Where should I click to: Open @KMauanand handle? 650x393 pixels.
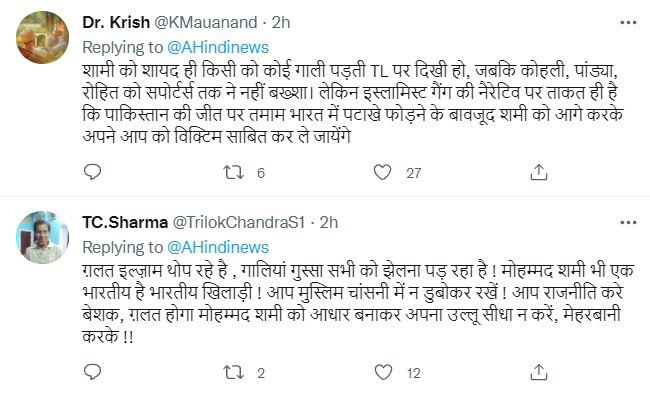click(206, 22)
